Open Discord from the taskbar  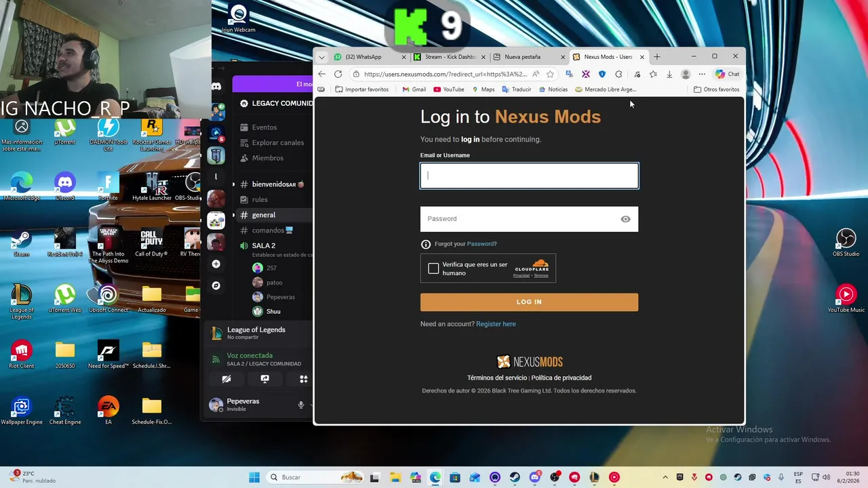534,477
